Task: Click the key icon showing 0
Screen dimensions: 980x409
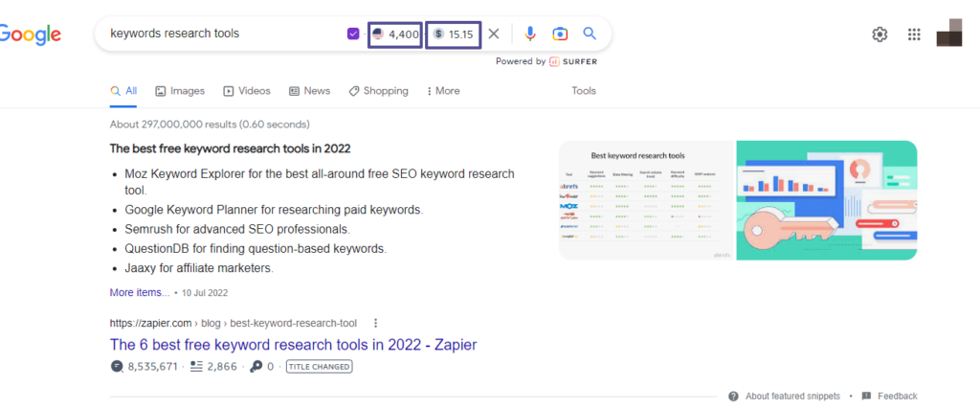Action: tap(255, 367)
